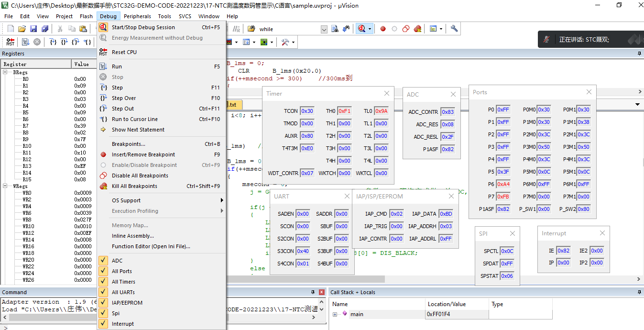
Task: Create a new file from toolbar
Action: point(11,29)
